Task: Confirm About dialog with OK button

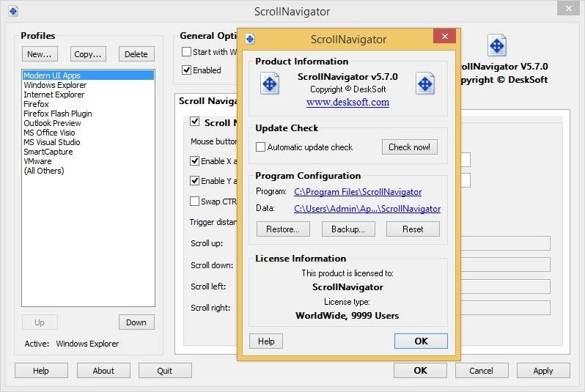Action: (421, 341)
